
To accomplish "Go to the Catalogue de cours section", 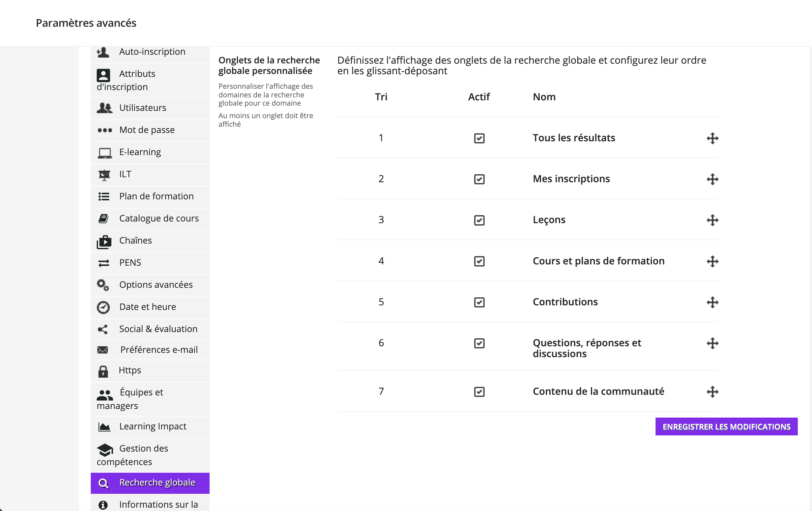I will (159, 219).
